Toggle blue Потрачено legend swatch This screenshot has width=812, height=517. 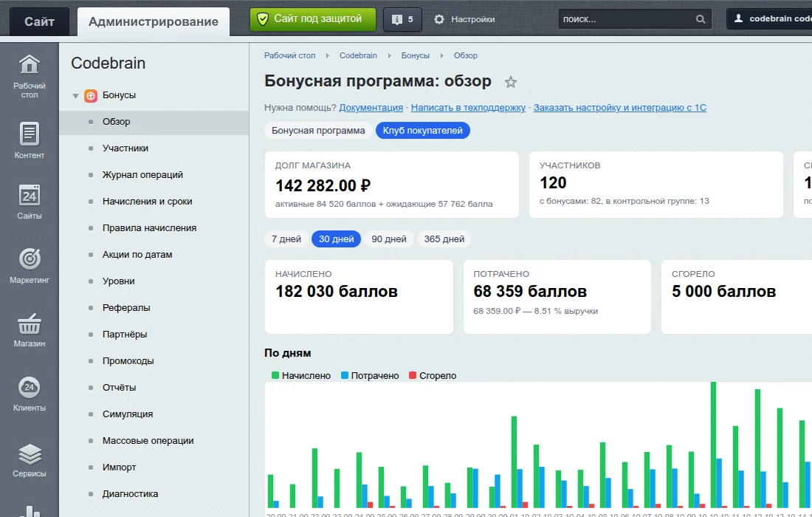(345, 375)
